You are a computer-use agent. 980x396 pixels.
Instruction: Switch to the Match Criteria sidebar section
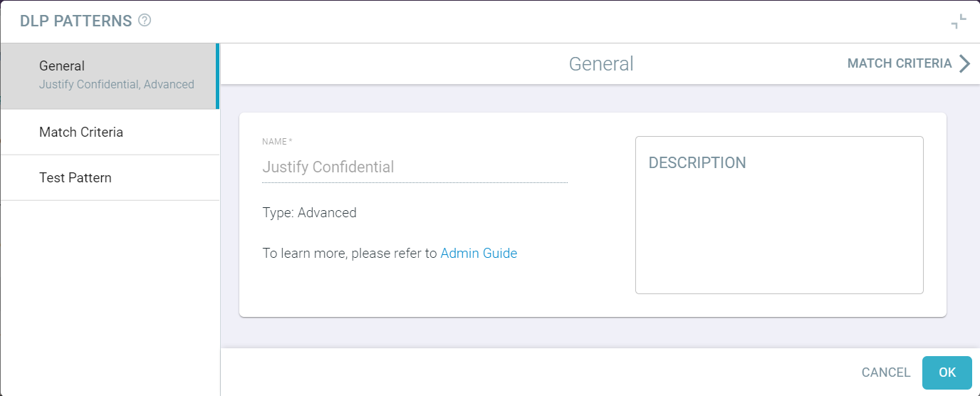[110, 132]
